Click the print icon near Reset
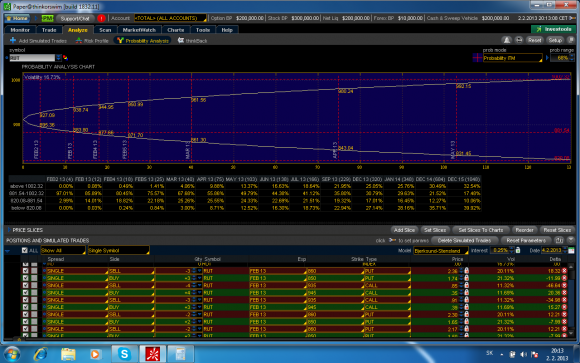580x363 pixels. pyautogui.click(x=519, y=40)
